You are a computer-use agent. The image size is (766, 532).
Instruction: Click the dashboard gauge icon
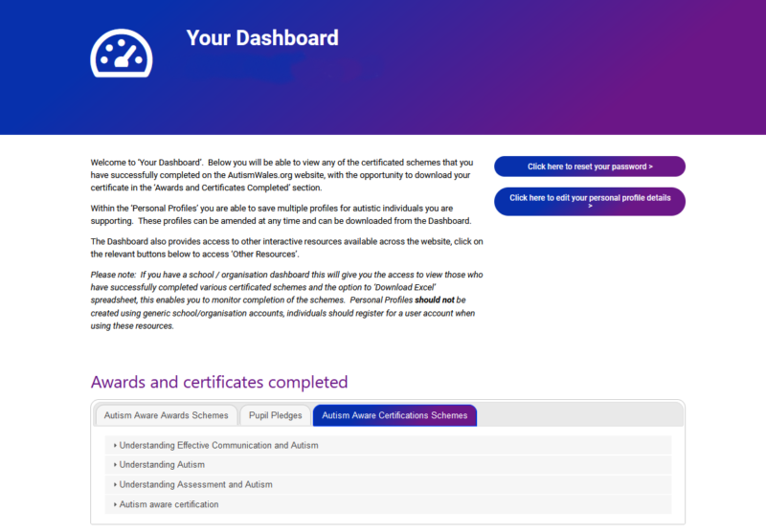click(122, 51)
